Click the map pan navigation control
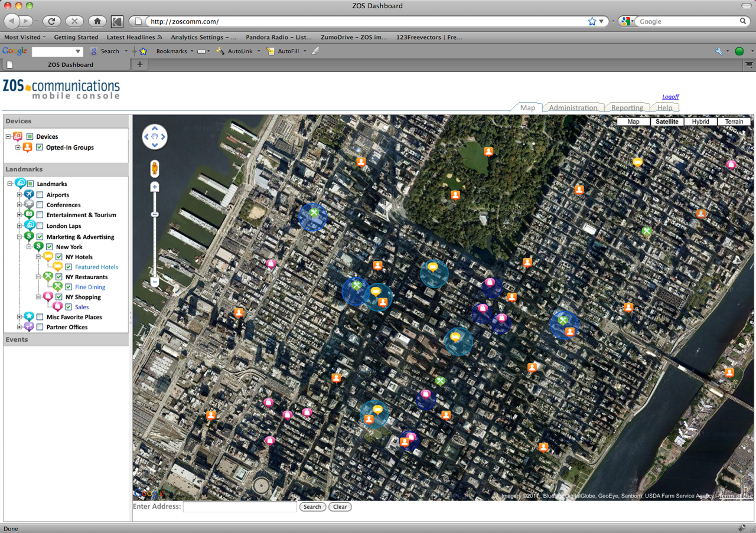The height and width of the screenshot is (533, 756). [155, 137]
